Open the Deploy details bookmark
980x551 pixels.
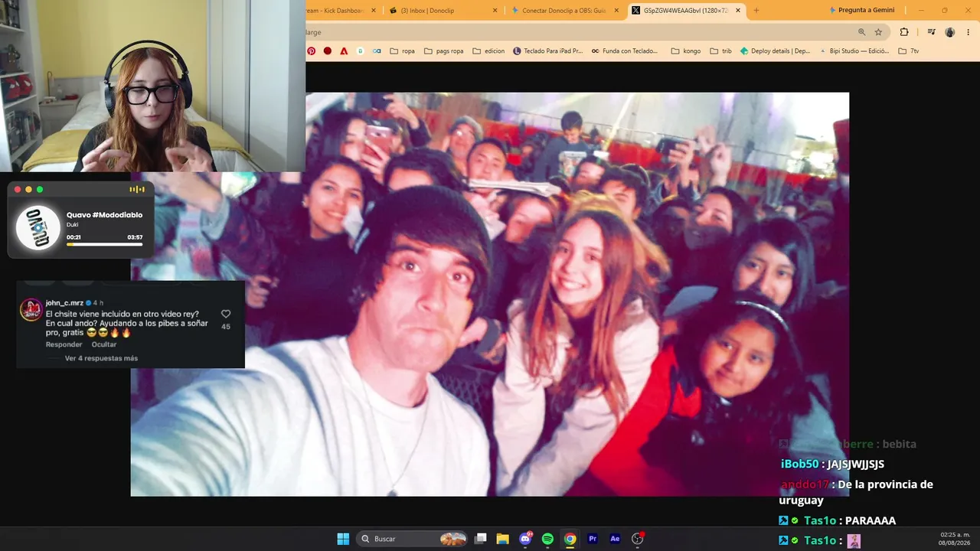click(x=775, y=51)
